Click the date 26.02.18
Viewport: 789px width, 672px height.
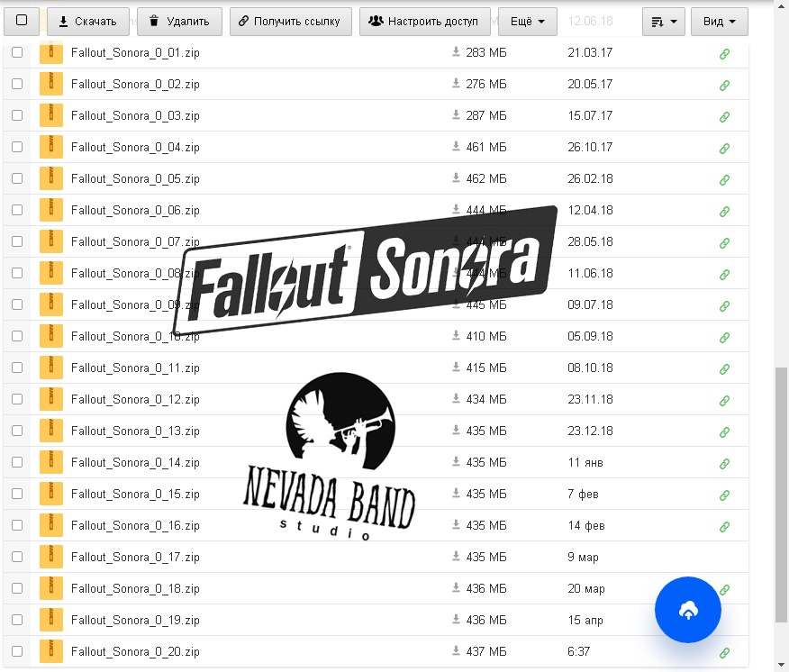(590, 178)
